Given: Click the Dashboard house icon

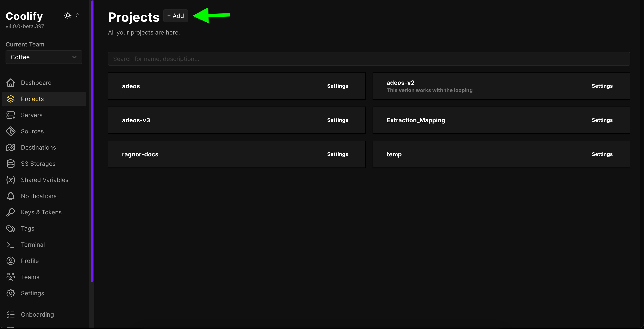Looking at the screenshot, I should (10, 83).
